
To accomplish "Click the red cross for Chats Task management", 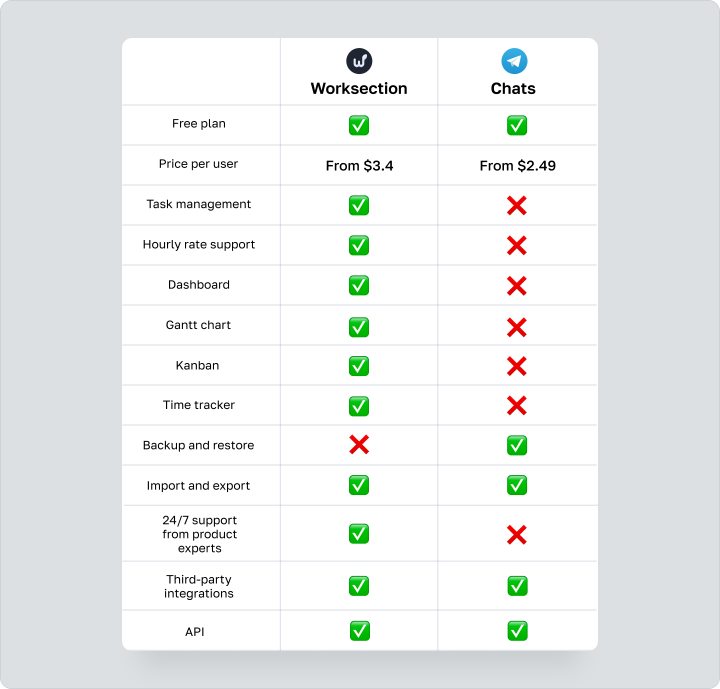I will [516, 205].
